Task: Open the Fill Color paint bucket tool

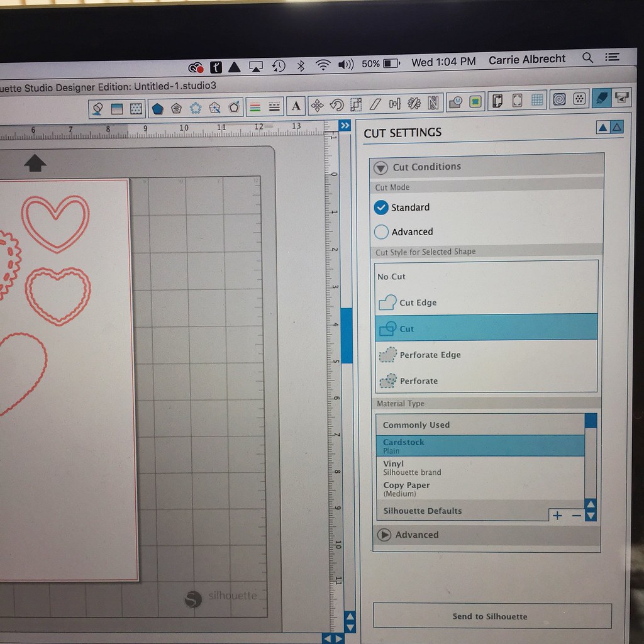Action: point(97,109)
